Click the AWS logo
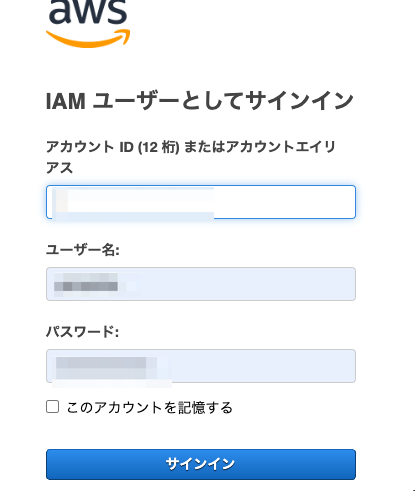Image resolution: width=415 pixels, height=491 pixels. tap(88, 23)
